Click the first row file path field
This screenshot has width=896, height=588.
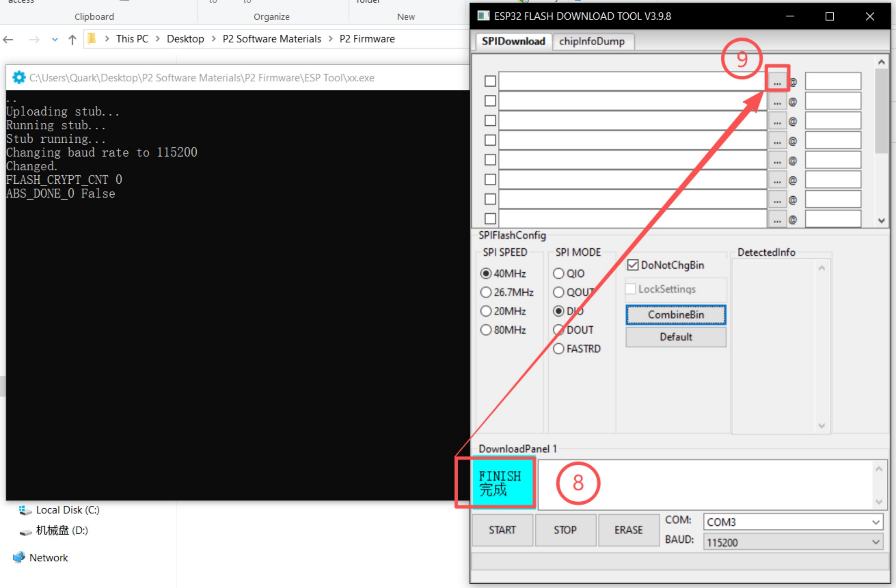(633, 81)
